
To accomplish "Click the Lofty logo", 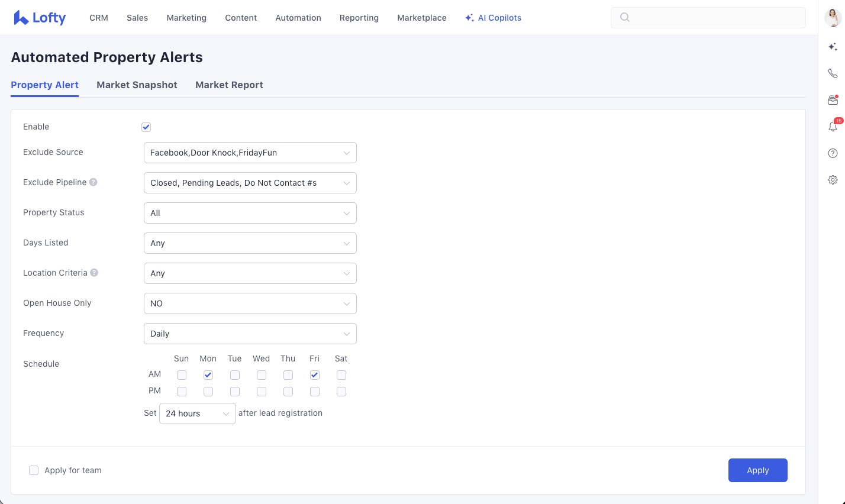I will tap(40, 18).
